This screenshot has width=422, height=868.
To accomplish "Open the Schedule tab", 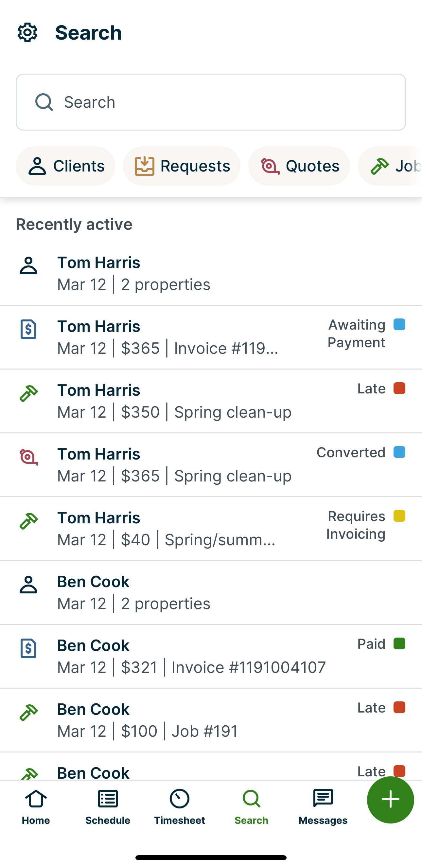I will pos(108,806).
